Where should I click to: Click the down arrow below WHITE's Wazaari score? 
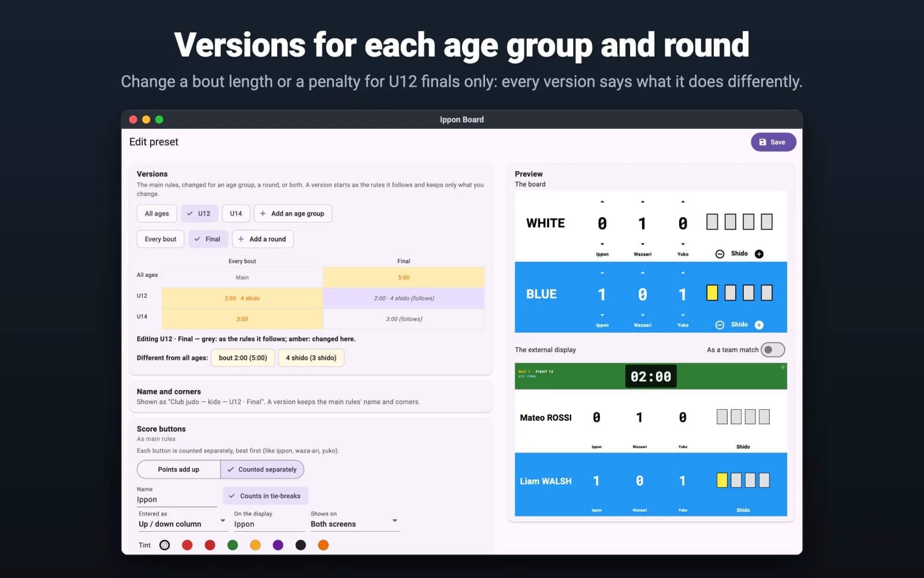[642, 244]
